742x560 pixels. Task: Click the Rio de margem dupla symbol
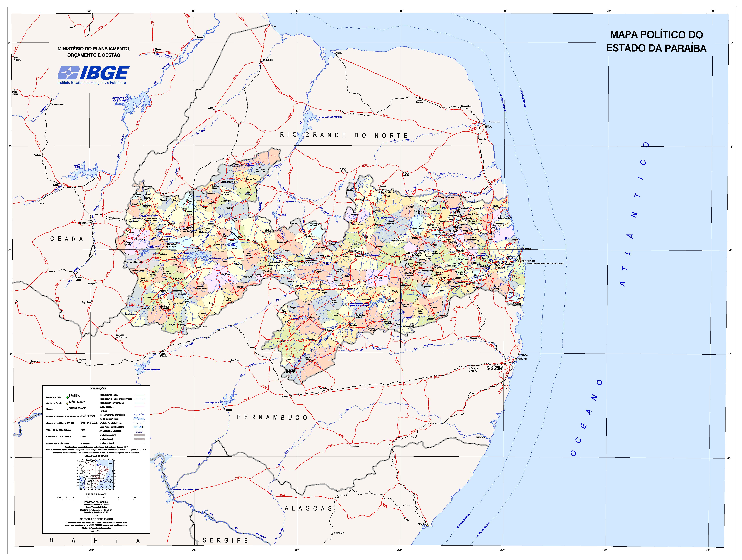click(139, 419)
